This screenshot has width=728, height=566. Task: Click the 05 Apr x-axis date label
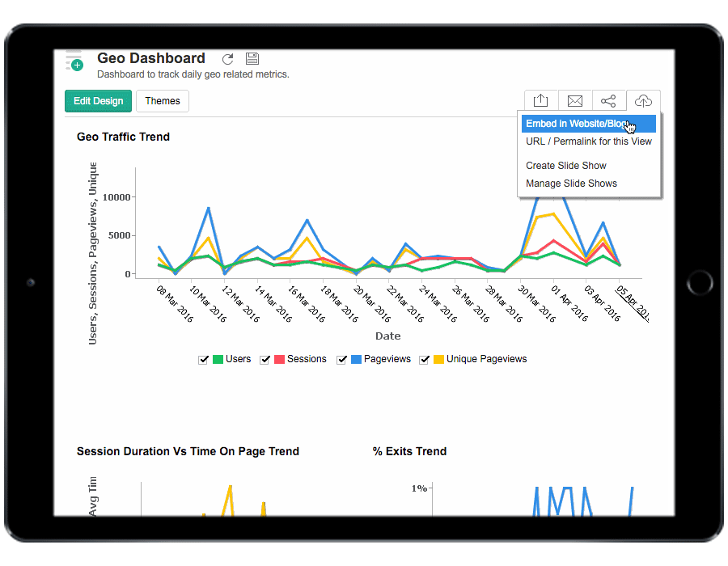633,303
